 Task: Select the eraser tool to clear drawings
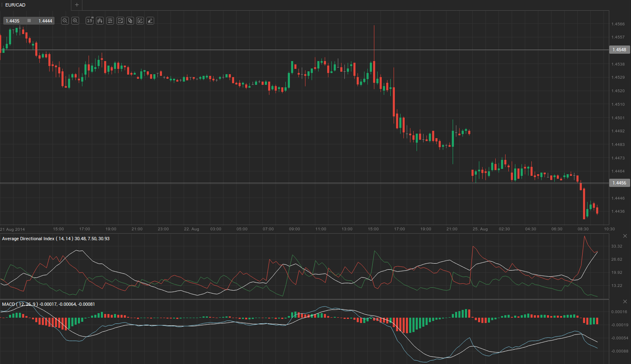[x=150, y=21]
